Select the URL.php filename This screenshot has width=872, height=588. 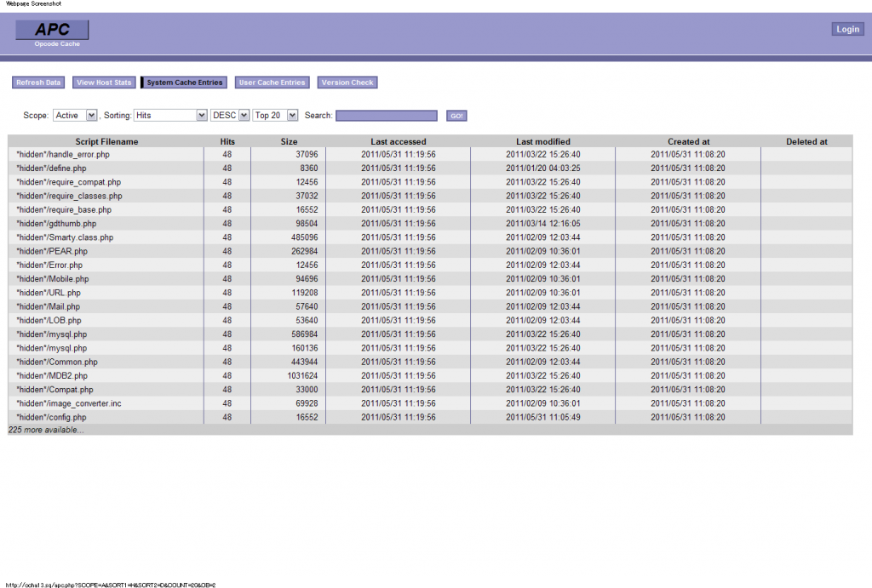49,293
